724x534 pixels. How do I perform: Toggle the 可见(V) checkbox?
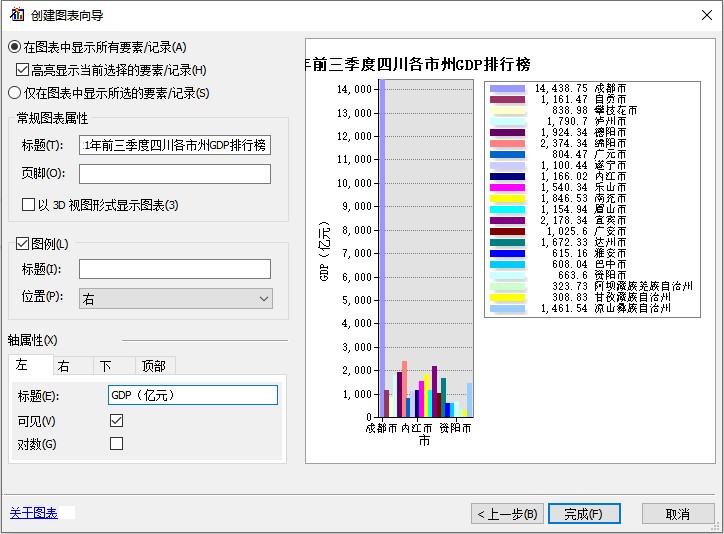pos(116,420)
